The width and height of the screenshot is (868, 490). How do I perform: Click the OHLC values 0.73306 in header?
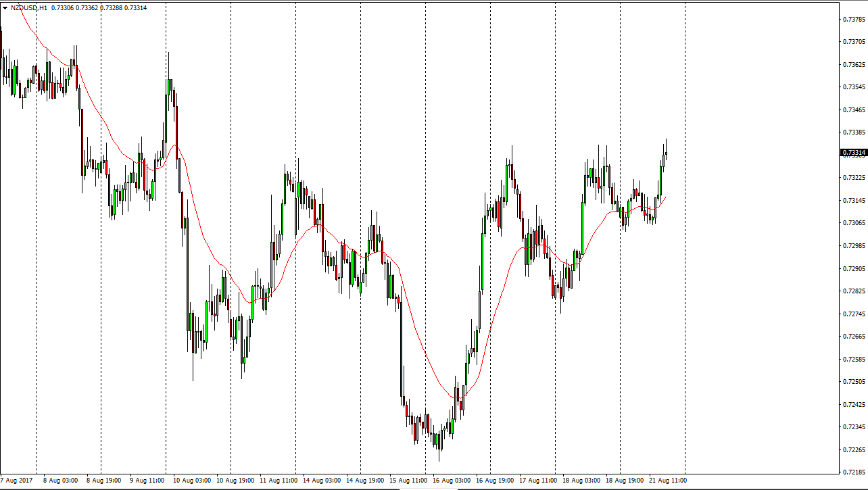tap(62, 8)
